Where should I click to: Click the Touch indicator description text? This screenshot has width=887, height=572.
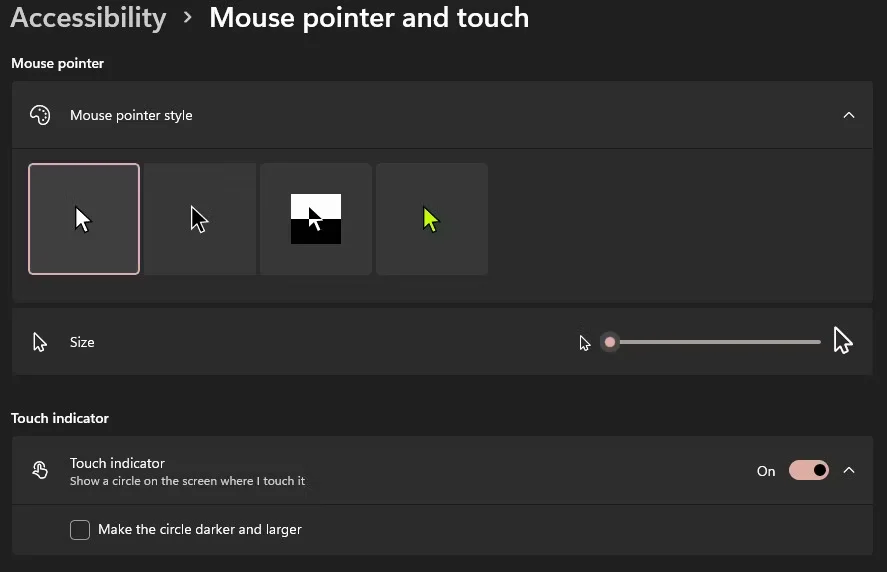pyautogui.click(x=187, y=481)
